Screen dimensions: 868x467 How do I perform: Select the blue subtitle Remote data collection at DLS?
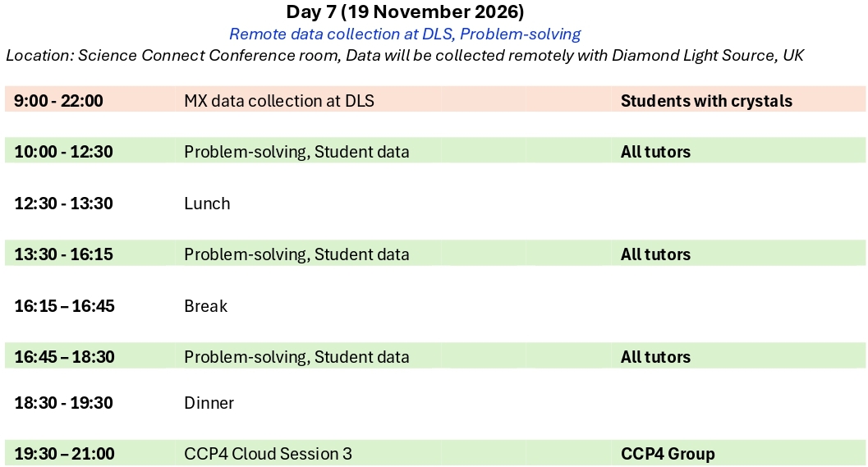click(x=342, y=34)
